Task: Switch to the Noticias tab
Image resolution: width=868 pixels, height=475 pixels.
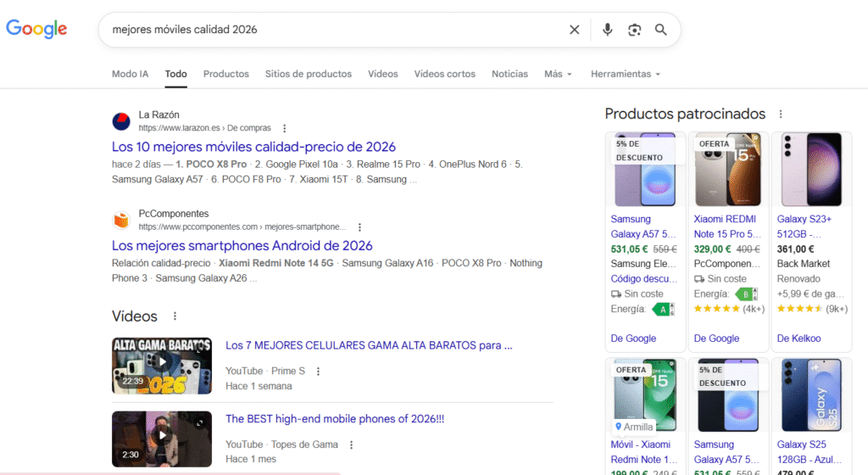Action: click(x=509, y=74)
